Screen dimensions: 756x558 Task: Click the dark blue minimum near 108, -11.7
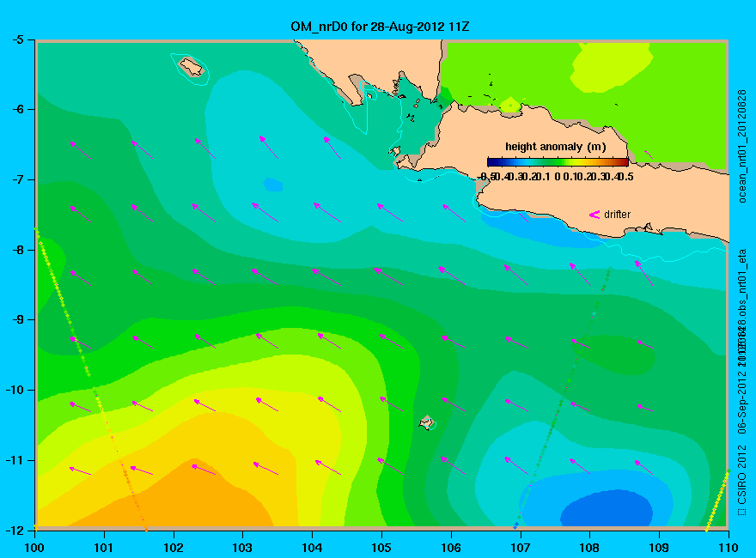click(x=607, y=508)
